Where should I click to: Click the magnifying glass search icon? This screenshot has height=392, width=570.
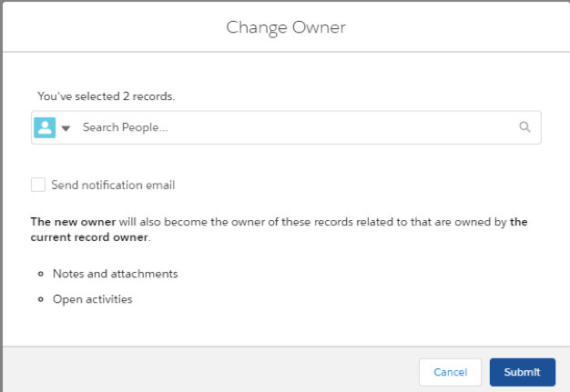coord(524,127)
